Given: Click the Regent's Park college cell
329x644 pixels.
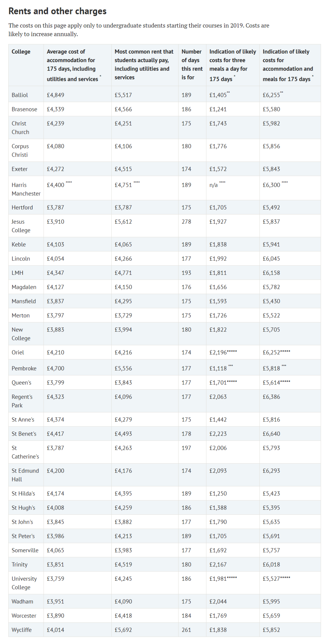Looking at the screenshot, I should [22, 401].
